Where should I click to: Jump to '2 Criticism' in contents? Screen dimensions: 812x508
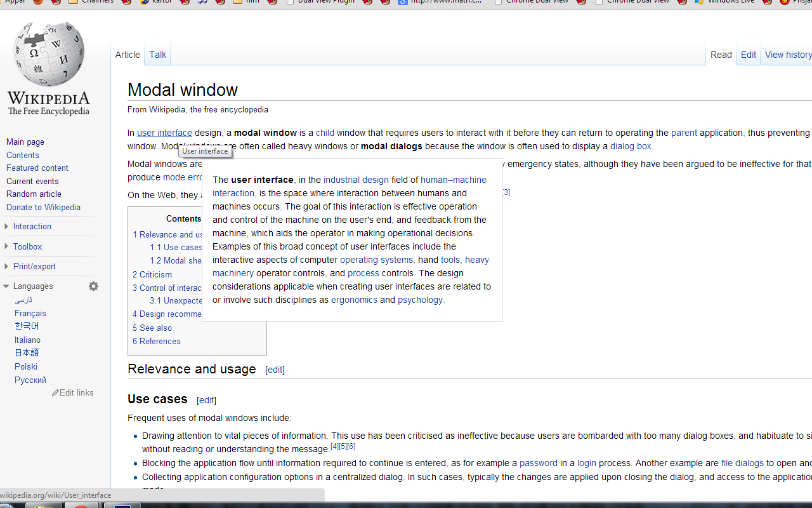click(152, 275)
